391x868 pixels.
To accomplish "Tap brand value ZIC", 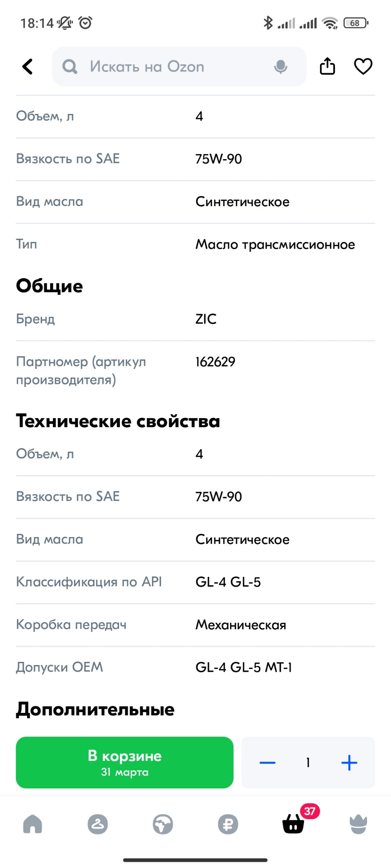I will (206, 319).
